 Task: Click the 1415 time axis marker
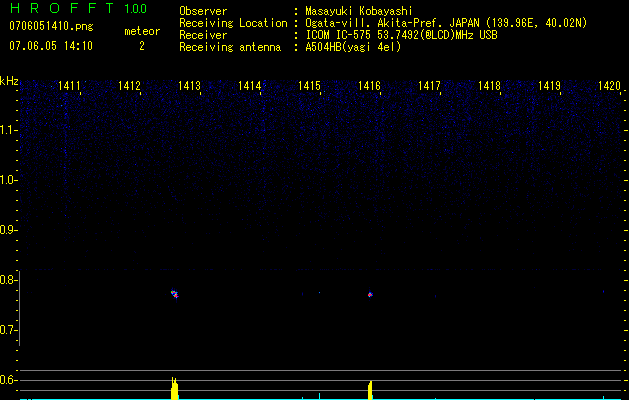309,86
